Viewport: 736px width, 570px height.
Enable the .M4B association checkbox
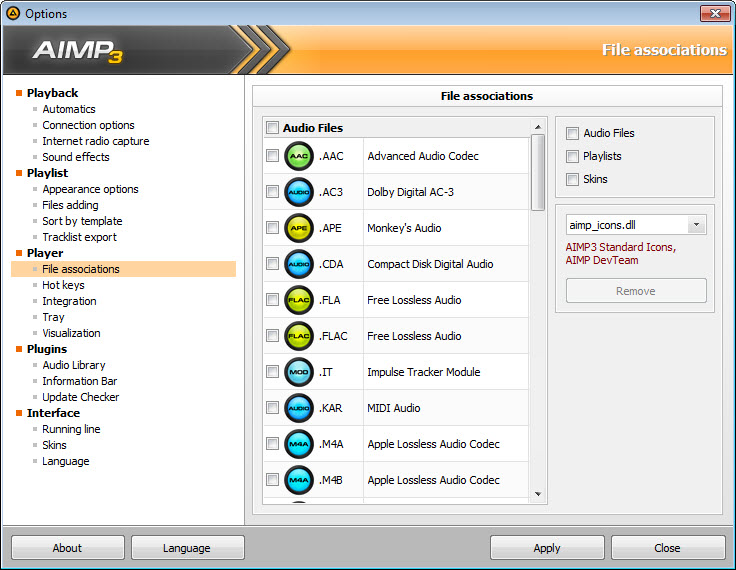(272, 479)
